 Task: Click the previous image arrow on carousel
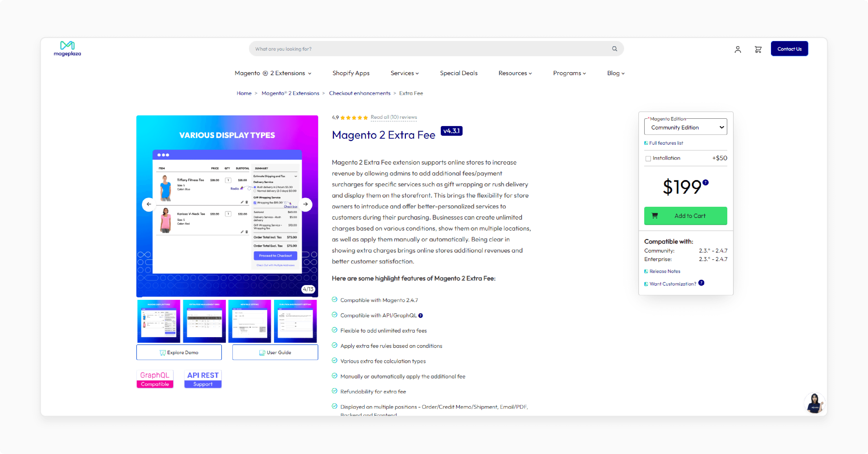coord(149,204)
